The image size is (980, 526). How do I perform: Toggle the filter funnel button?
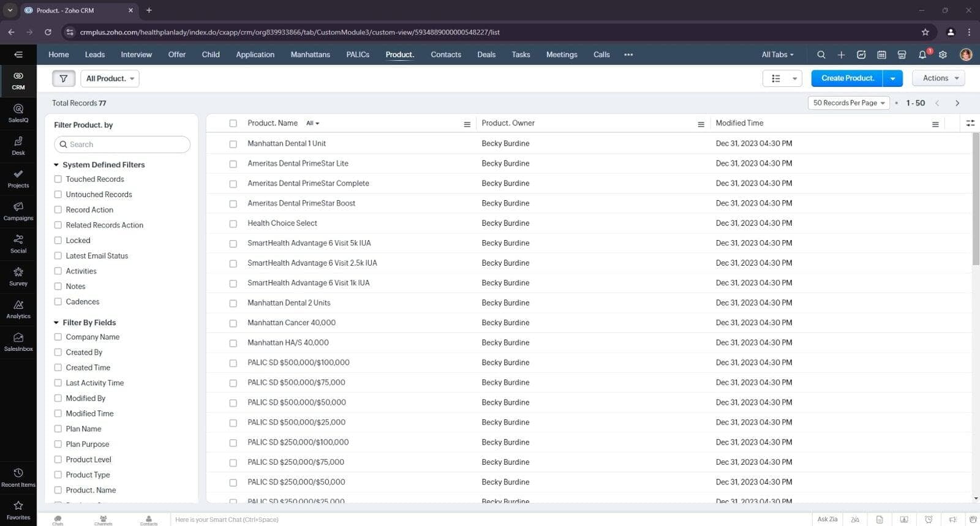(x=64, y=78)
